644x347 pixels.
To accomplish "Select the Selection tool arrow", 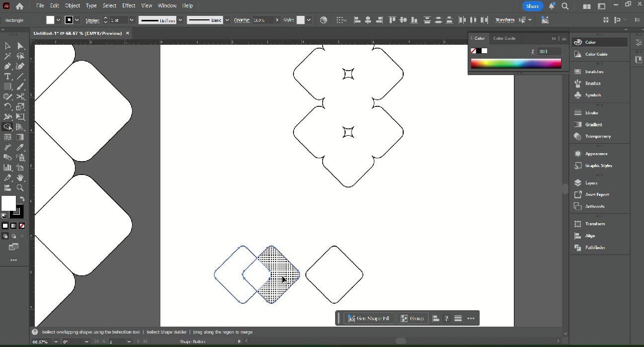I will (x=7, y=46).
